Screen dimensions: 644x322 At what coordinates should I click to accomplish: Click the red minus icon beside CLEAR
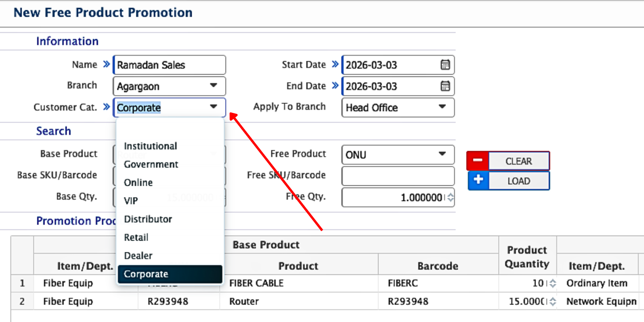(x=477, y=161)
